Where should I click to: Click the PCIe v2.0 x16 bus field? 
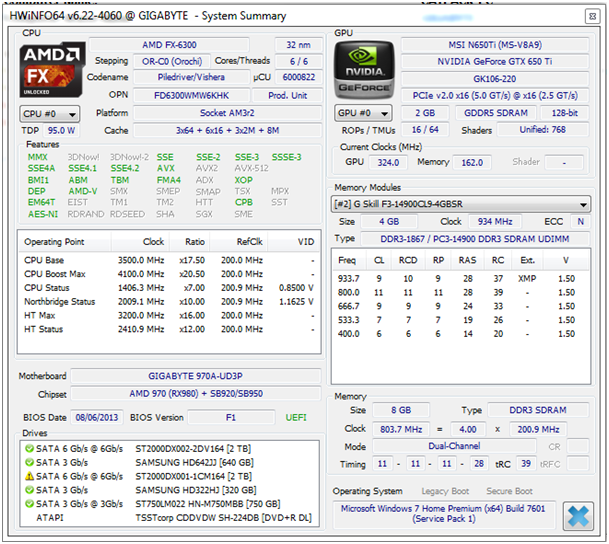[x=495, y=96]
